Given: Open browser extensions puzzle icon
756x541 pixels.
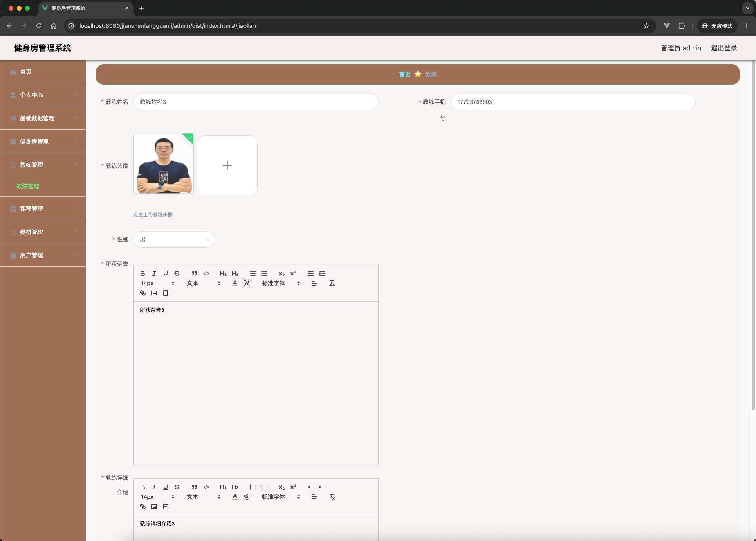Looking at the screenshot, I should [682, 26].
